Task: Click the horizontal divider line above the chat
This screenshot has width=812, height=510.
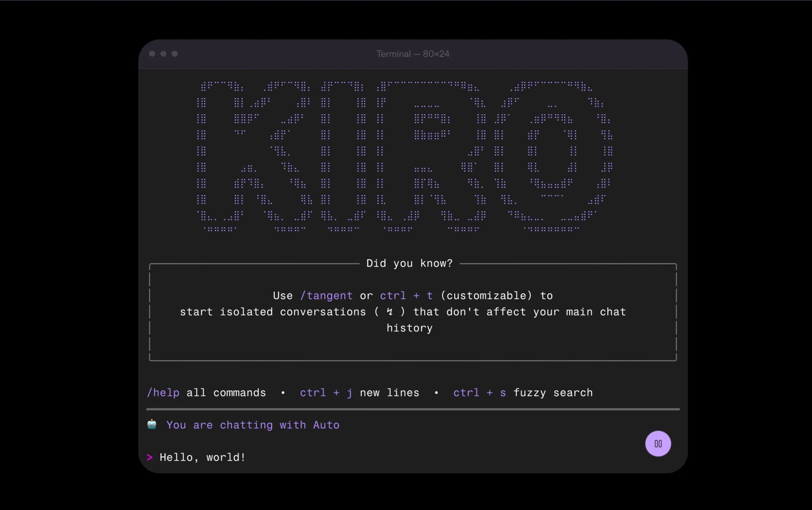Action: point(412,409)
